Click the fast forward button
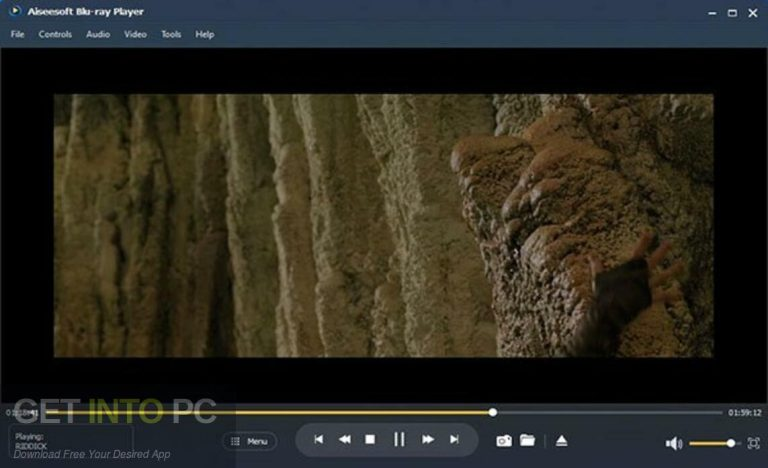Image resolution: width=768 pixels, height=468 pixels. point(427,440)
